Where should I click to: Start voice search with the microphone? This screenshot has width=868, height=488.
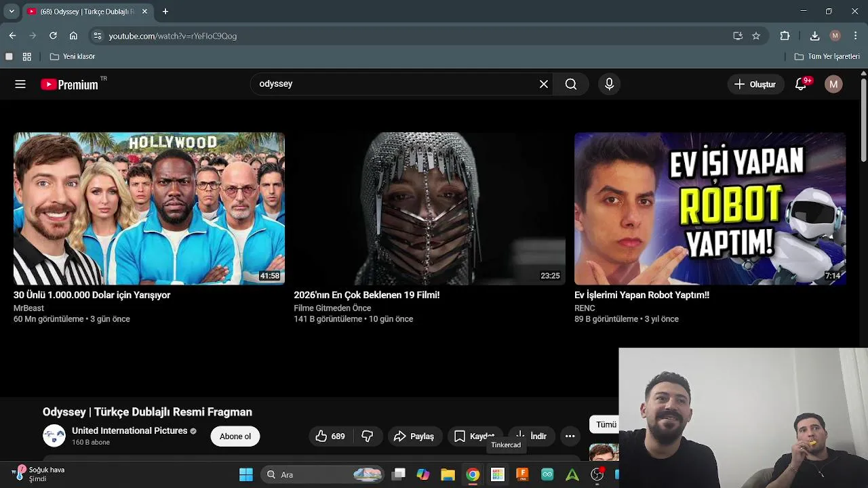tap(609, 84)
